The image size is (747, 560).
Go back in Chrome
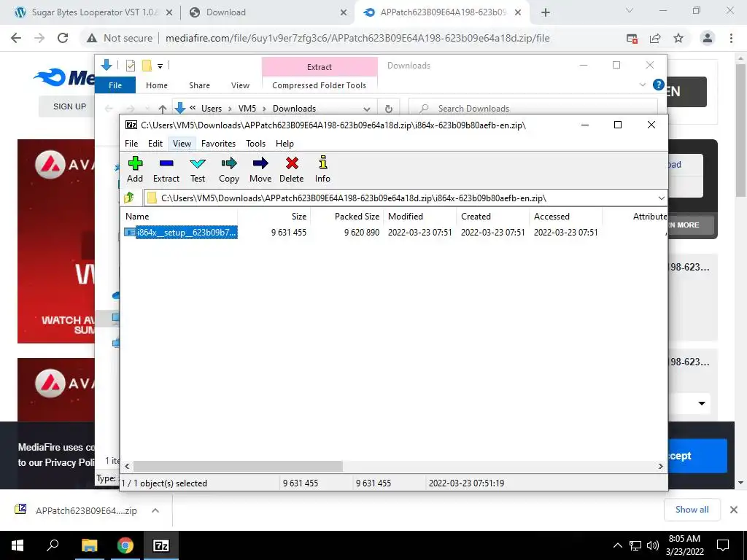click(16, 38)
